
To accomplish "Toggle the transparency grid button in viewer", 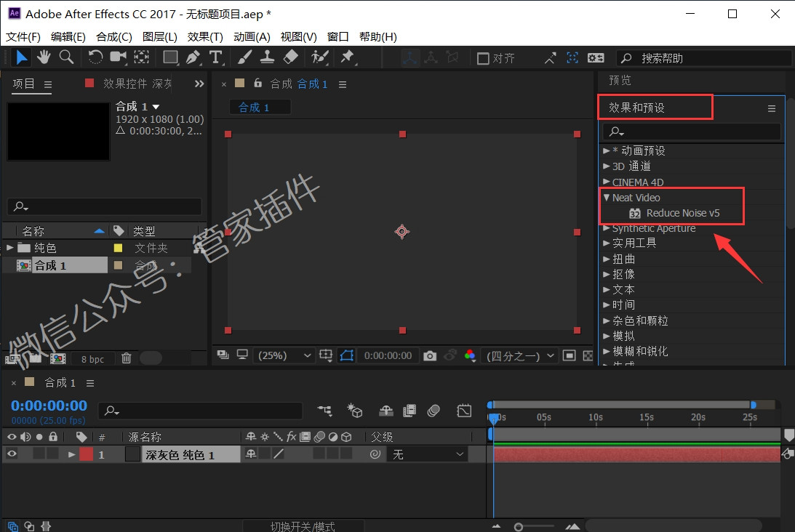I will pyautogui.click(x=588, y=355).
